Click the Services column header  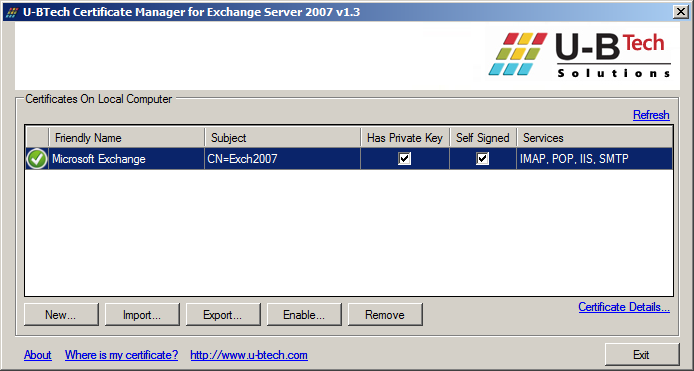(x=594, y=138)
